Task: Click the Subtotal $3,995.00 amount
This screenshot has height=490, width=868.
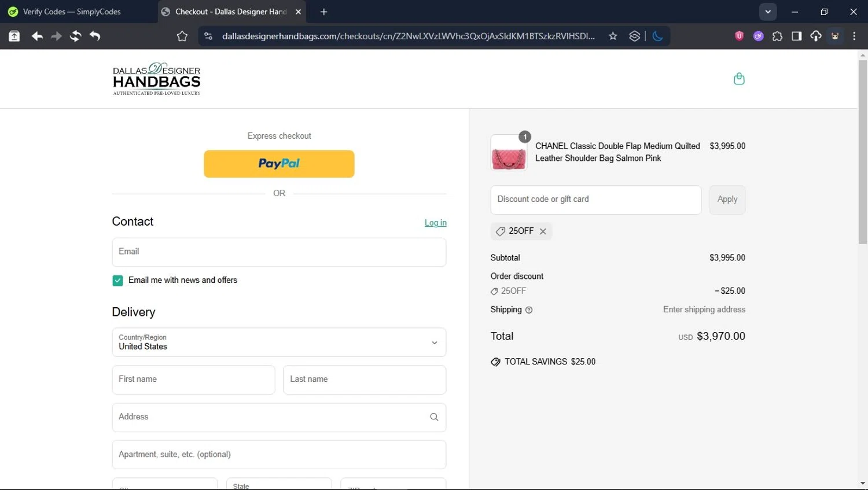Action: point(727,258)
